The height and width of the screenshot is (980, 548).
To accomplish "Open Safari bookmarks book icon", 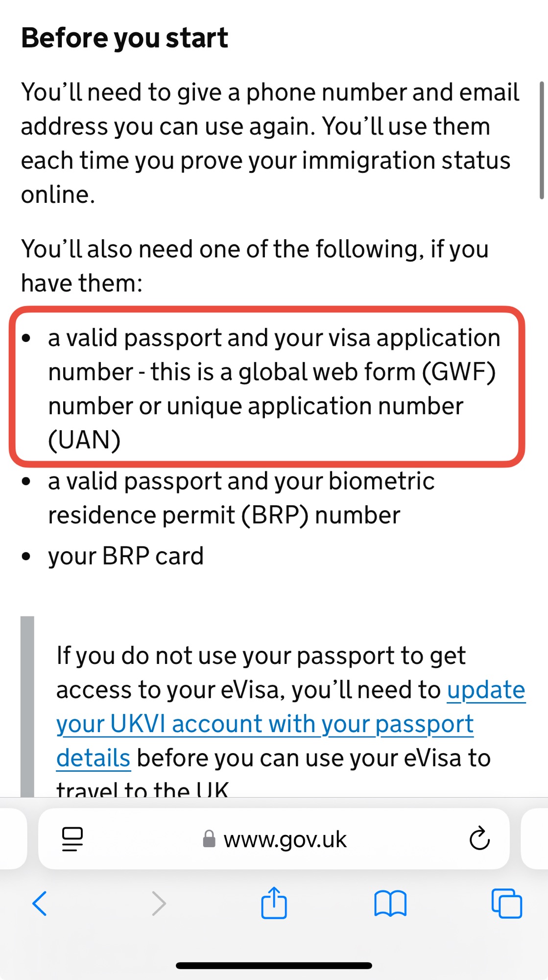I will pos(390,903).
